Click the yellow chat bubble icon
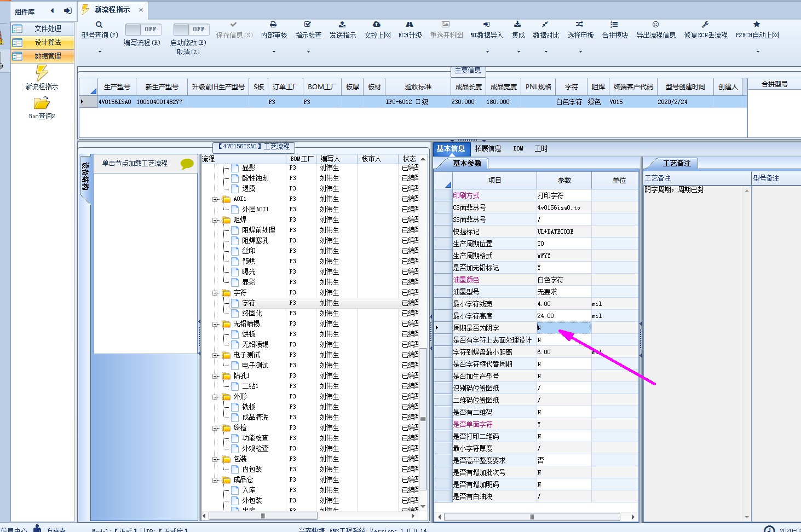This screenshot has width=801, height=532. click(187, 164)
